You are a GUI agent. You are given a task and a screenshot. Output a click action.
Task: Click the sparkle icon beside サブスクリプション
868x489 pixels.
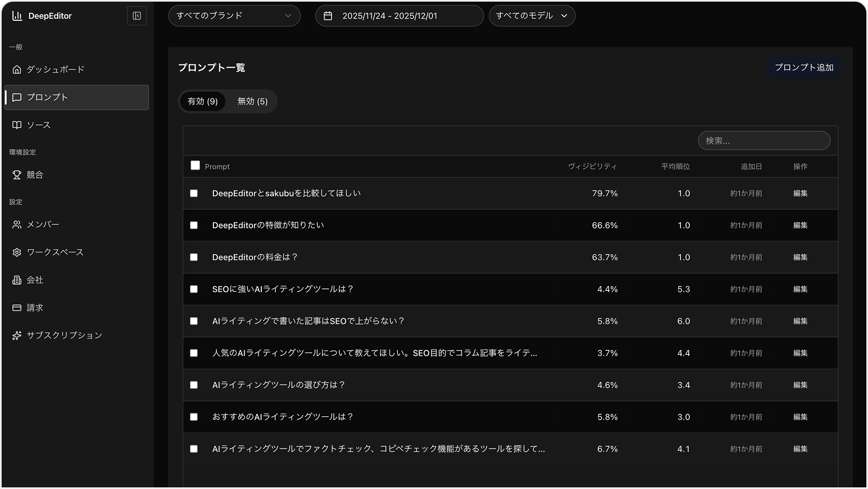[x=17, y=336]
